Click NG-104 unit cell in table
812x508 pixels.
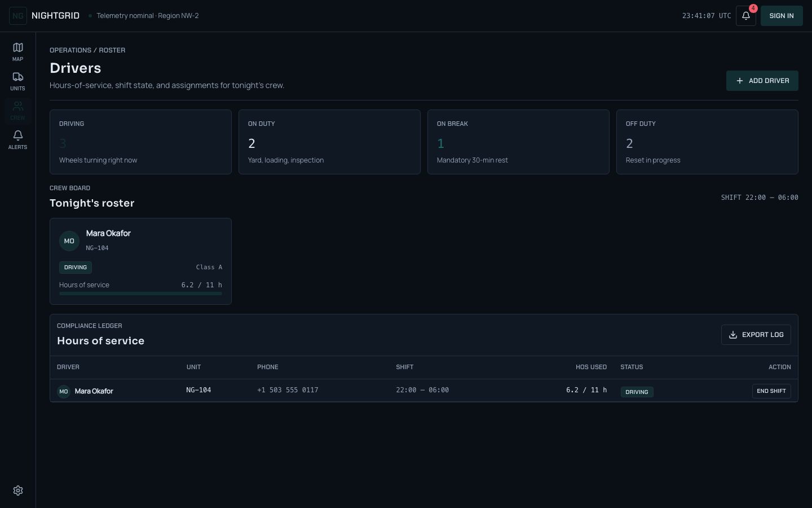(198, 390)
